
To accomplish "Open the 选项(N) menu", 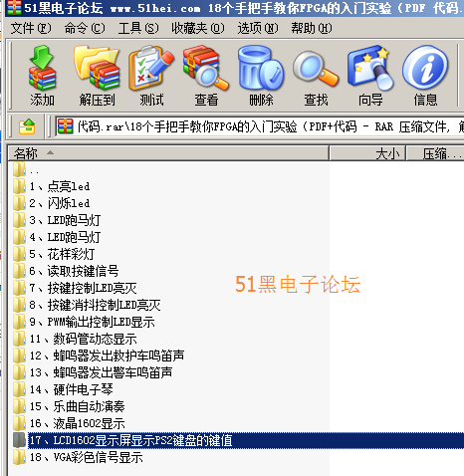I will (258, 28).
